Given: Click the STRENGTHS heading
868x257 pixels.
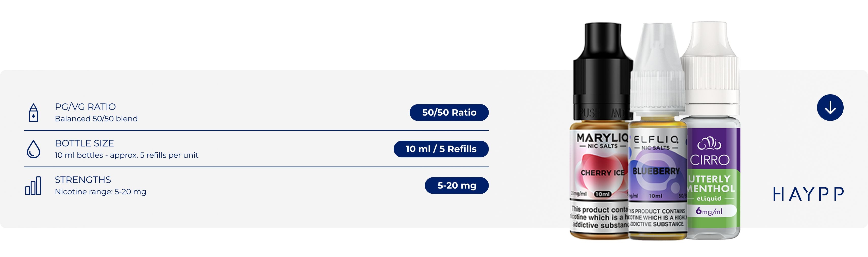Looking at the screenshot, I should [x=83, y=180].
